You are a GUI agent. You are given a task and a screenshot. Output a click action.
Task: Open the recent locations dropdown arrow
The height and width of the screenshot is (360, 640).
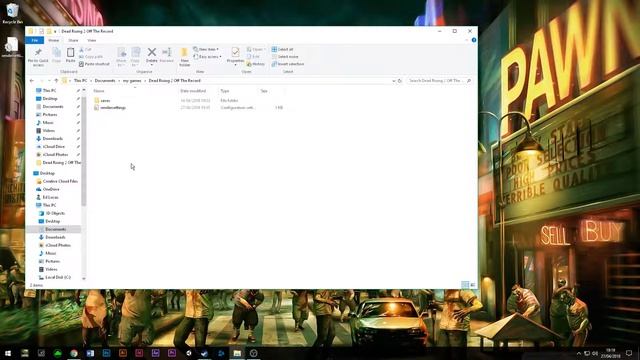point(49,81)
